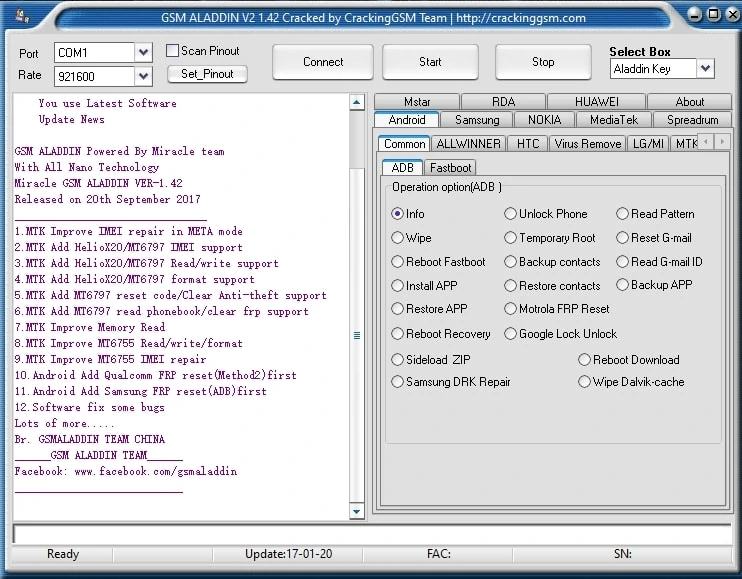742x579 pixels.
Task: Maximize the GSM Aladdin window
Action: (x=714, y=14)
